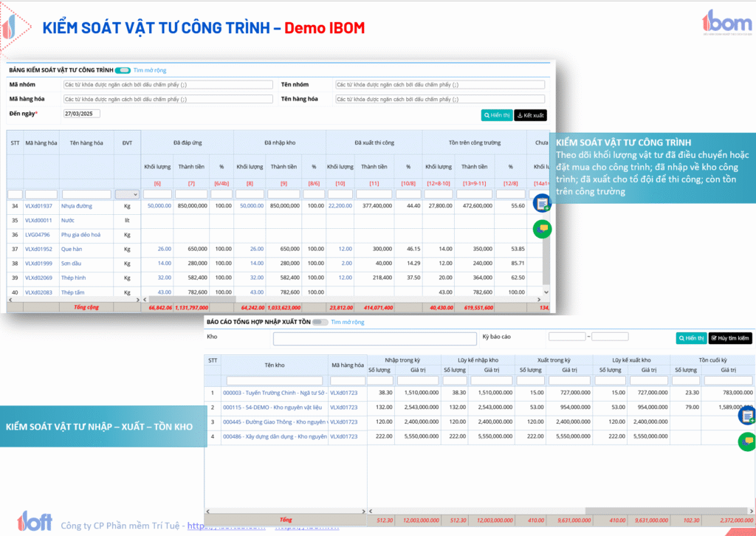The image size is (756, 536).
Task: Open material code link VLXd01937
Action: pyautogui.click(x=38, y=206)
